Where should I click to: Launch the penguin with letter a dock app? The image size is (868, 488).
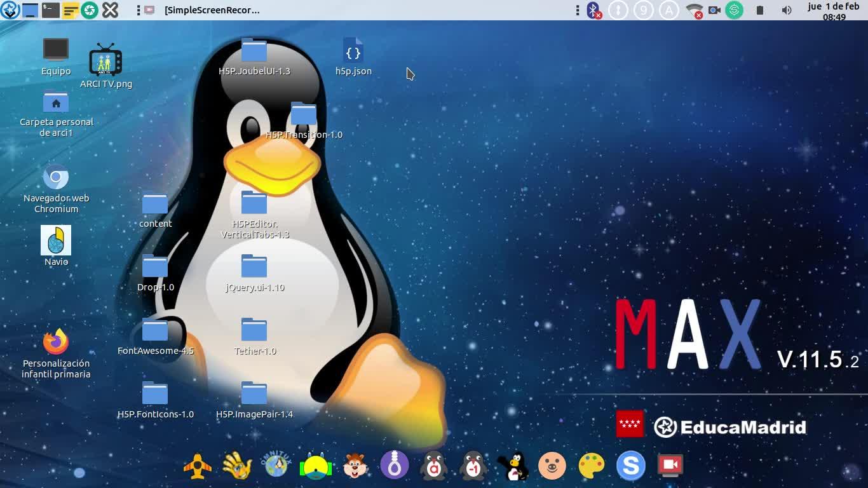tap(434, 466)
